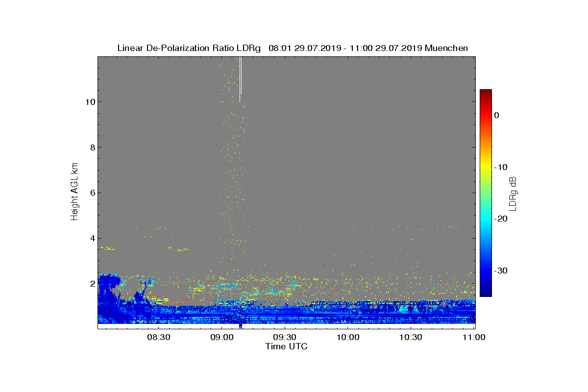The width and height of the screenshot is (588, 392).
Task: Click the colorbar value label 0
Action: tap(497, 115)
